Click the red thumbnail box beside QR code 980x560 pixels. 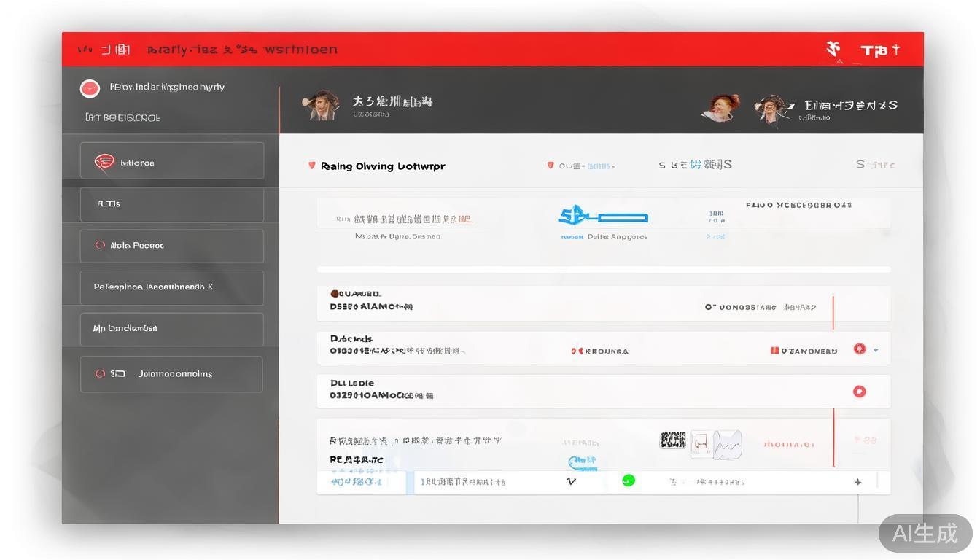[x=700, y=443]
